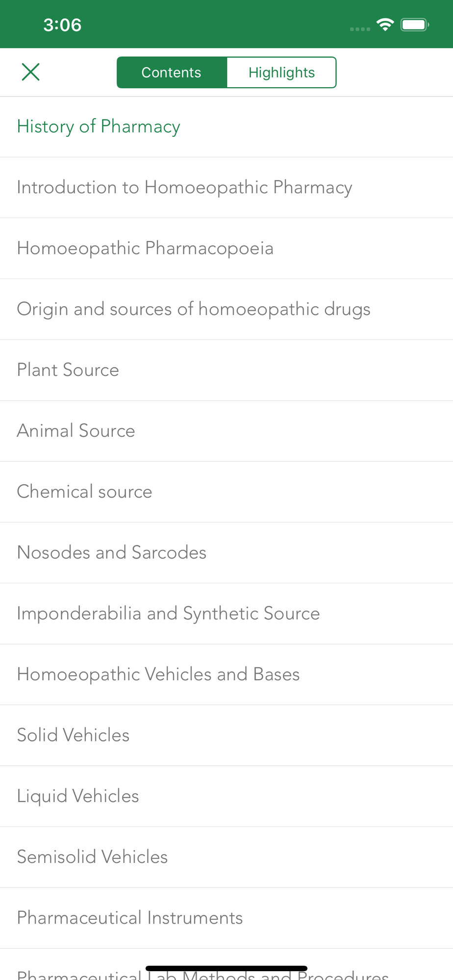Viewport: 453px width, 980px height.
Task: Tap the battery status icon
Action: 415,24
